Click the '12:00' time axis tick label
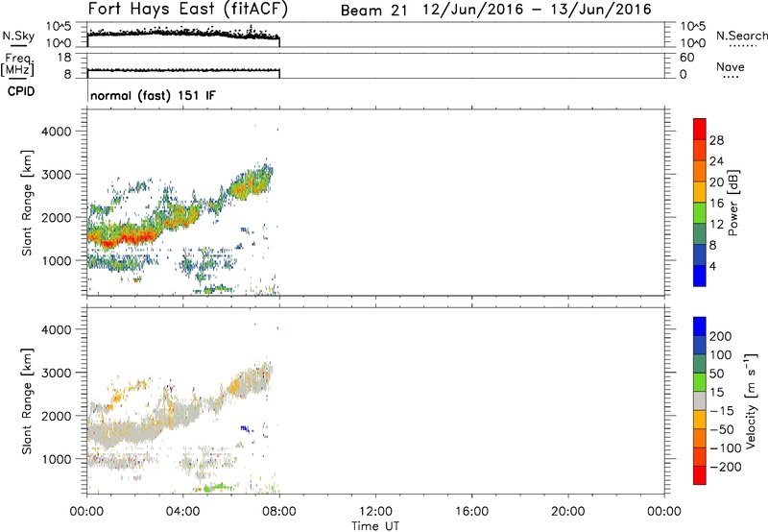Viewport: 768px width, 532px height. click(x=375, y=512)
